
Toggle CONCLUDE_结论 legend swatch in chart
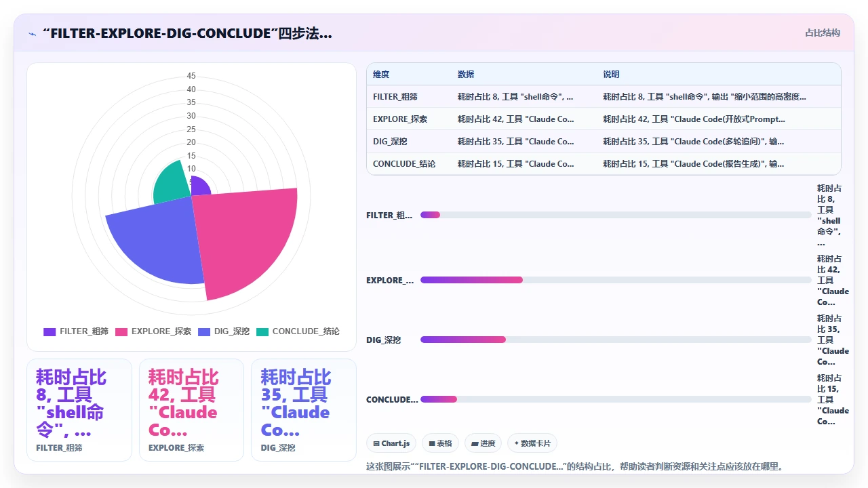[262, 331]
